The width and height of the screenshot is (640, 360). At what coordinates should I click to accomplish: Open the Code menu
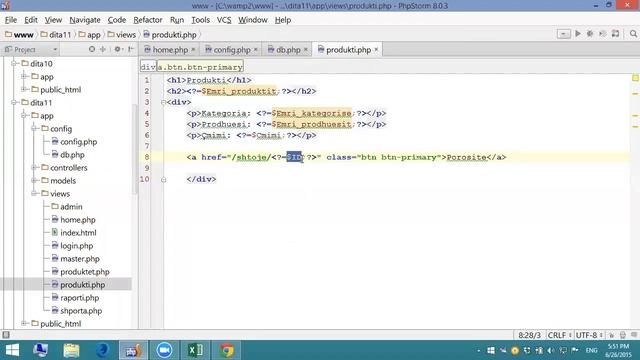[117, 20]
